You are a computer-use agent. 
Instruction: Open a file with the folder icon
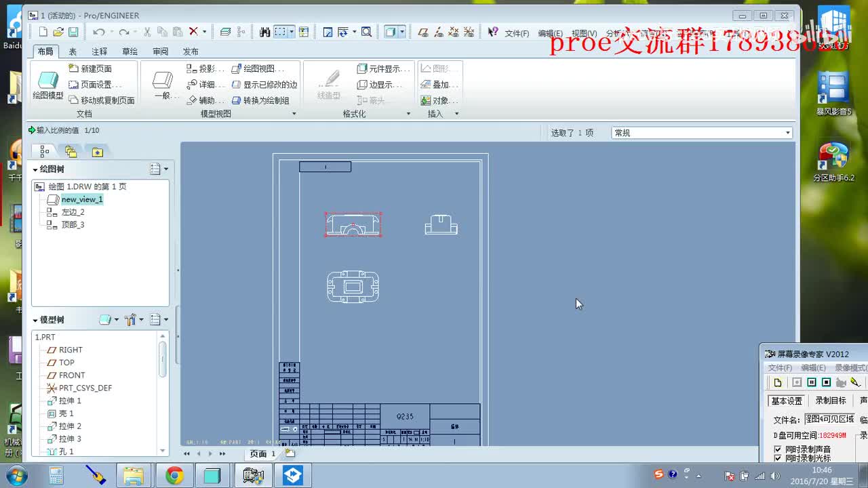coord(58,32)
